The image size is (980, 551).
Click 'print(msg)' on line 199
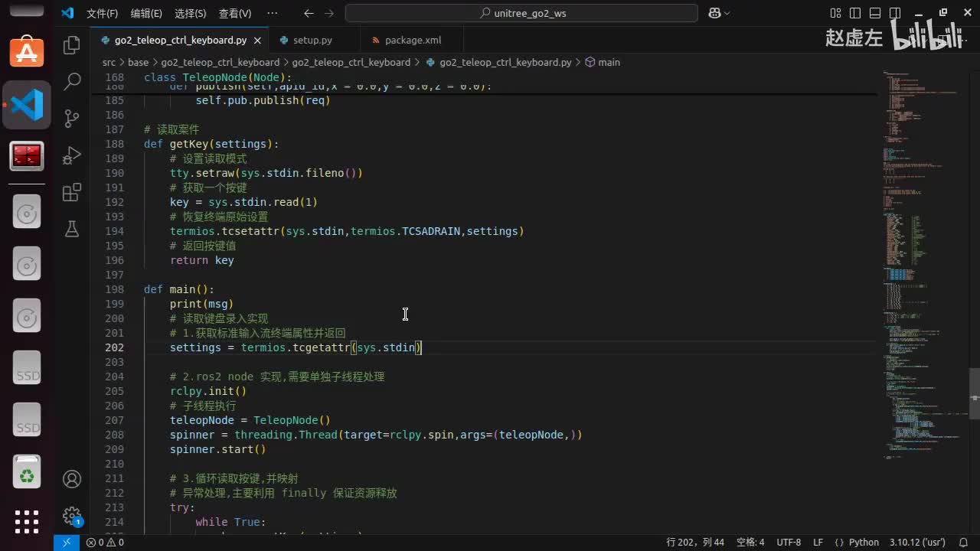coord(202,304)
